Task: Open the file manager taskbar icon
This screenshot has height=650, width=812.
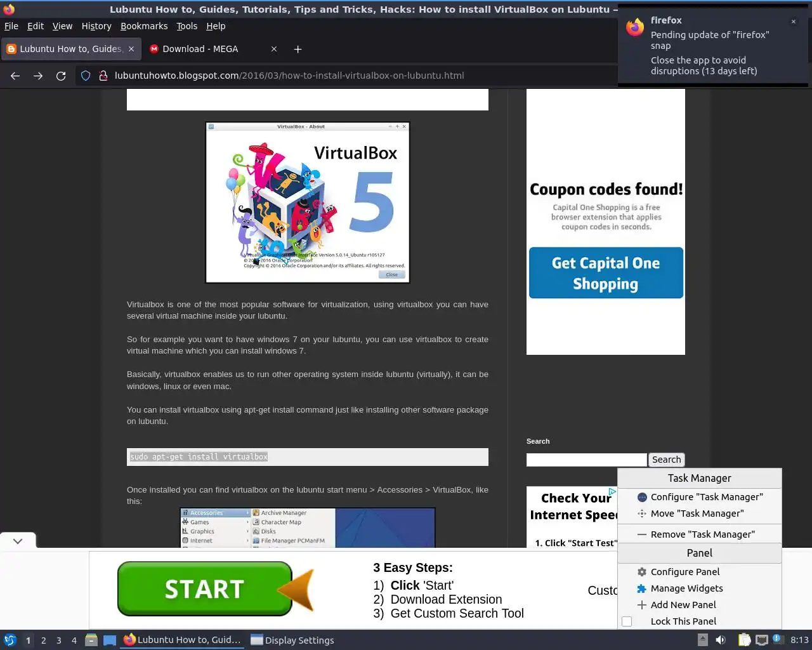Action: 91,640
